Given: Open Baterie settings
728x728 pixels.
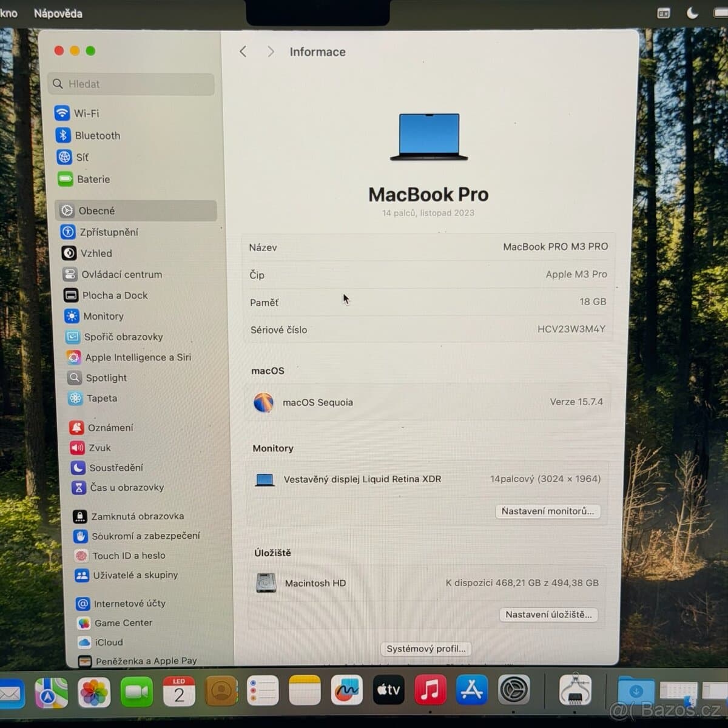Looking at the screenshot, I should (84, 179).
